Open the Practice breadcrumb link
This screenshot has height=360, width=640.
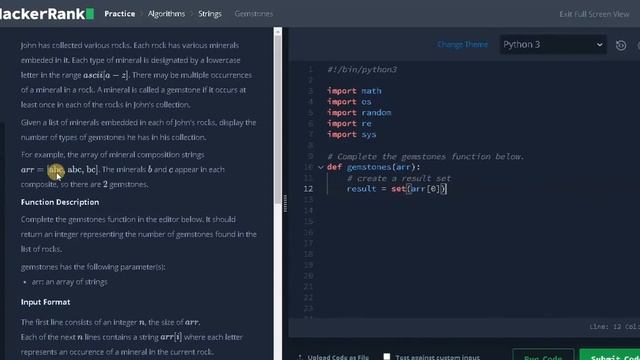[x=120, y=14]
